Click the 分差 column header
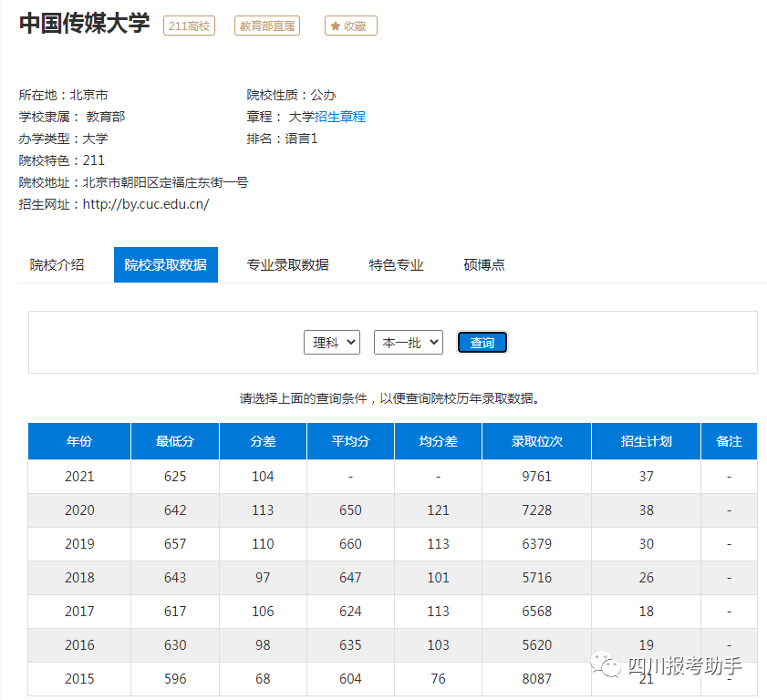 [x=264, y=441]
